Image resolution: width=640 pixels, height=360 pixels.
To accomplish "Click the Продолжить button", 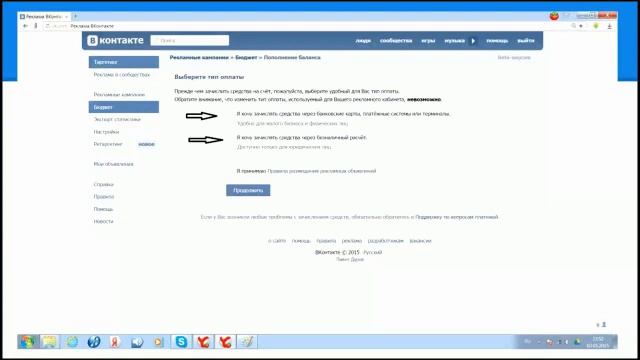I will [x=248, y=190].
